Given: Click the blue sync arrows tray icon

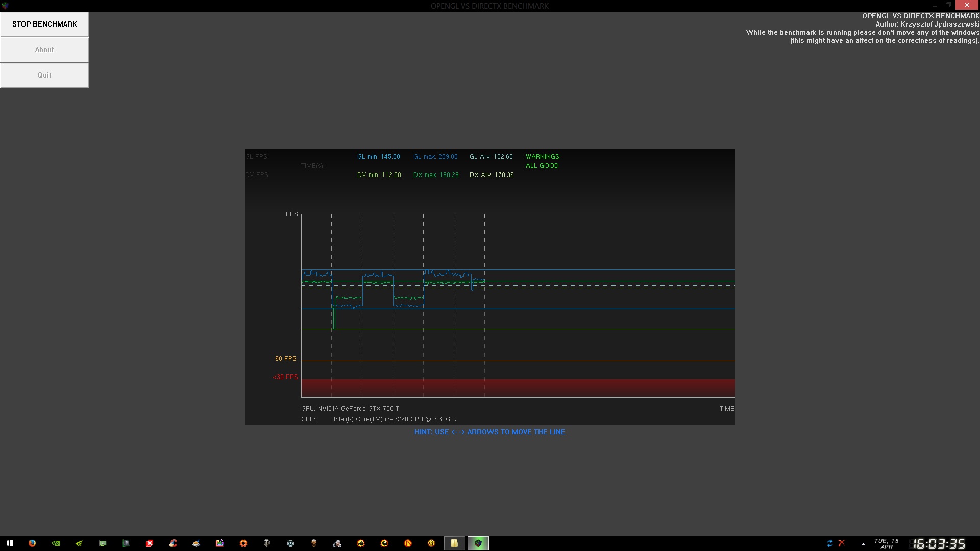Looking at the screenshot, I should click(x=829, y=543).
